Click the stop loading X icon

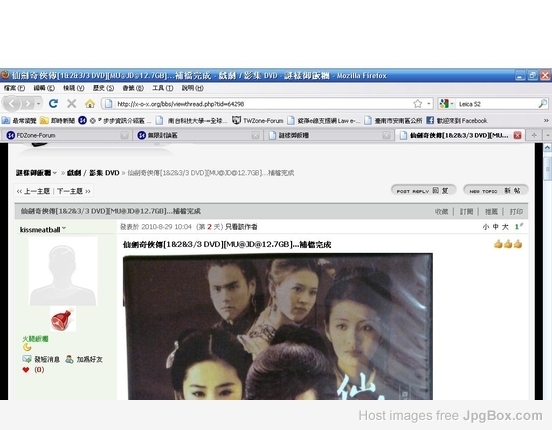coord(71,104)
